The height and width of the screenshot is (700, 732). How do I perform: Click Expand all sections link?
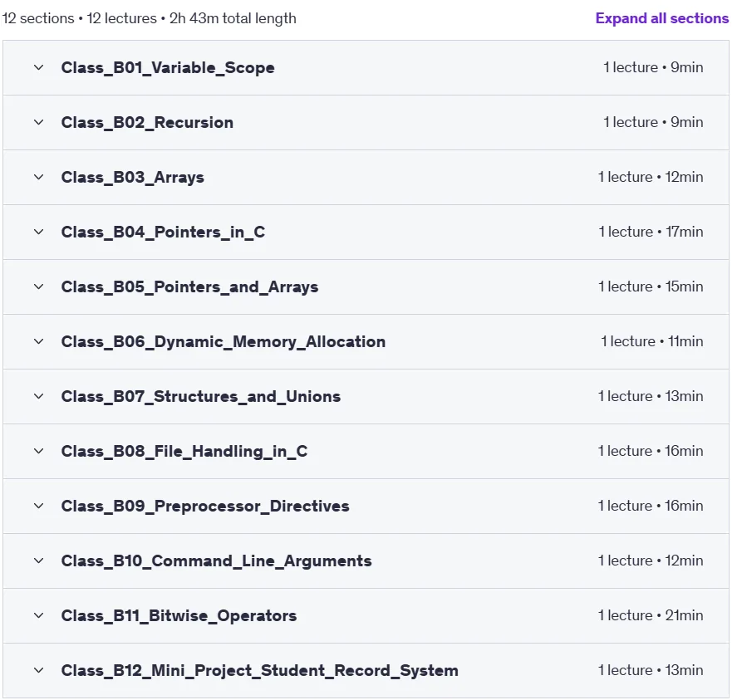click(661, 18)
